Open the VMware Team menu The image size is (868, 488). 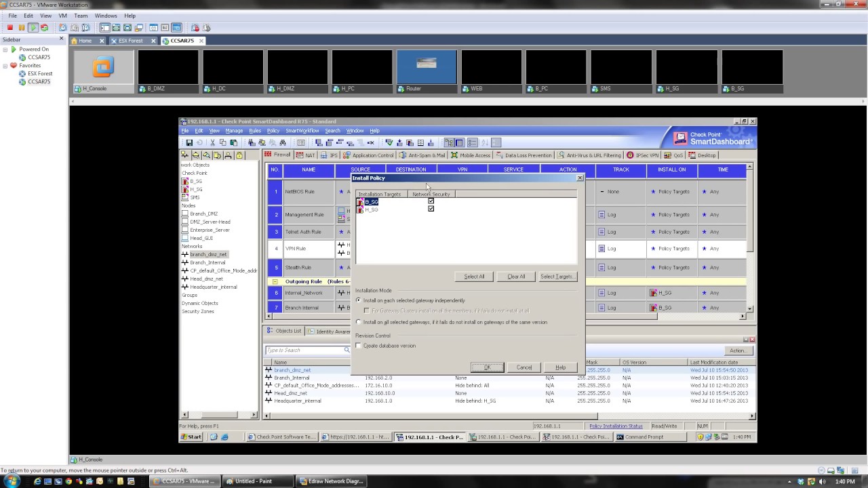point(81,16)
